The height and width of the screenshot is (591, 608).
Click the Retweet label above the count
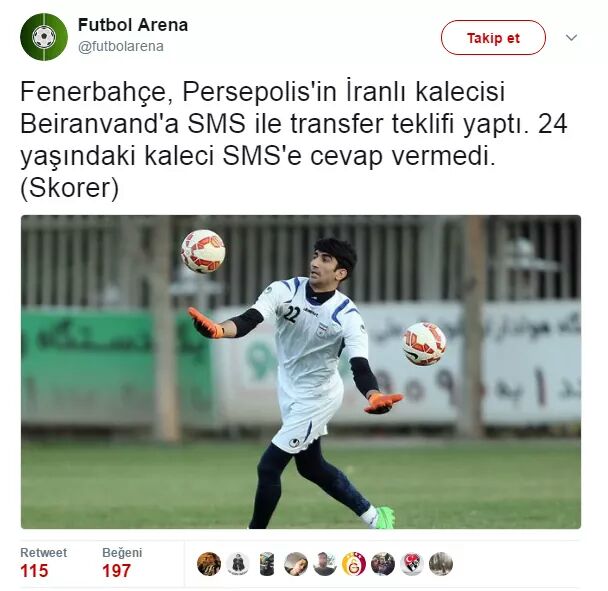point(43,553)
